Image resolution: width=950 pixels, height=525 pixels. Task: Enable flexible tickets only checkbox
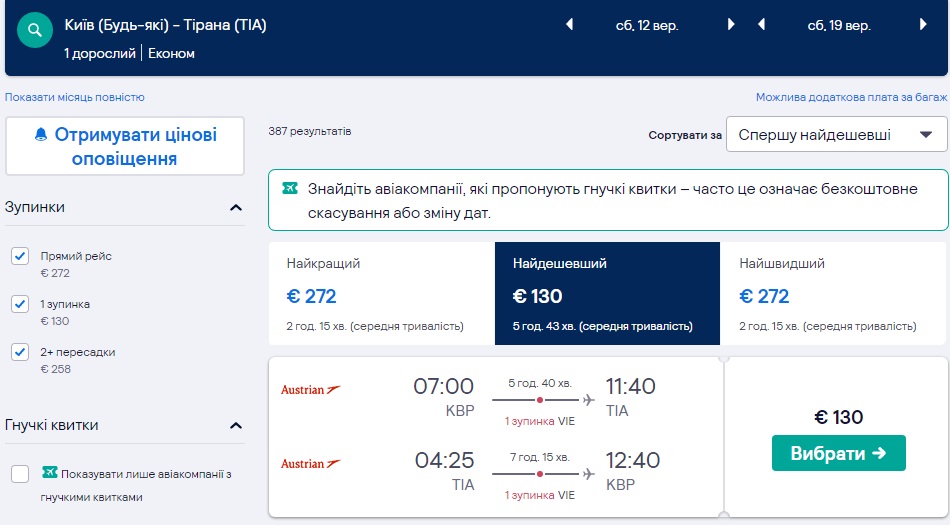coord(20,474)
